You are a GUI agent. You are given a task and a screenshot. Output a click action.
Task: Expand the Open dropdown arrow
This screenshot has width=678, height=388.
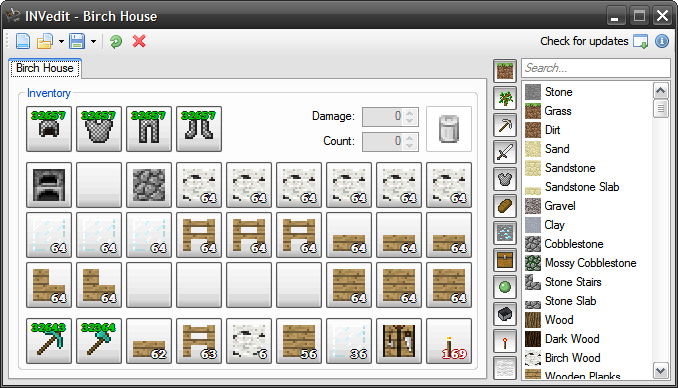coord(61,42)
